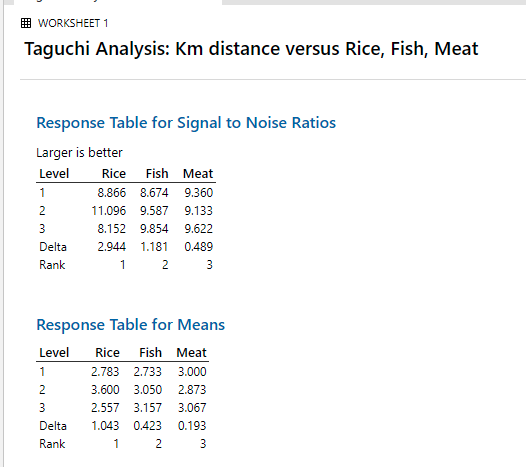Image resolution: width=526 pixels, height=467 pixels.
Task: Switch to the partially visible top tab
Action: [117, 2]
